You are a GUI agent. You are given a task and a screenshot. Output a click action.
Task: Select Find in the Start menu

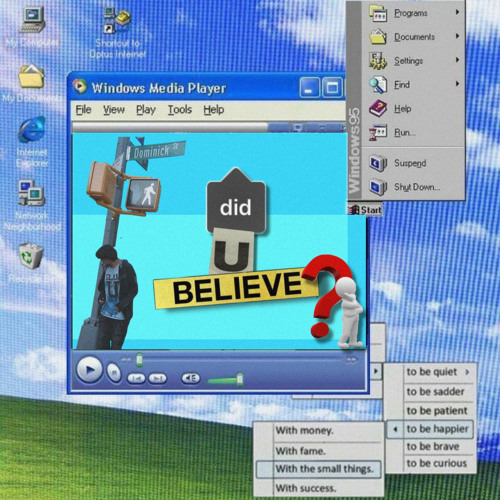tap(402, 85)
